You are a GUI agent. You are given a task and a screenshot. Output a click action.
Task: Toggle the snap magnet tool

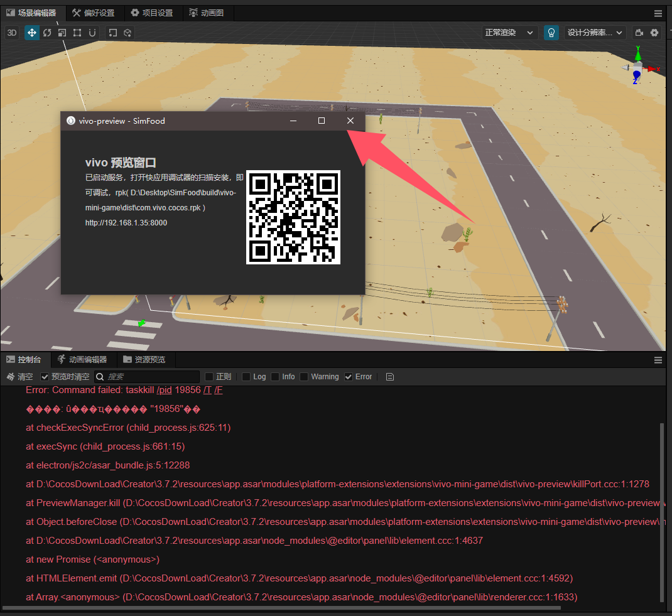pyautogui.click(x=92, y=33)
